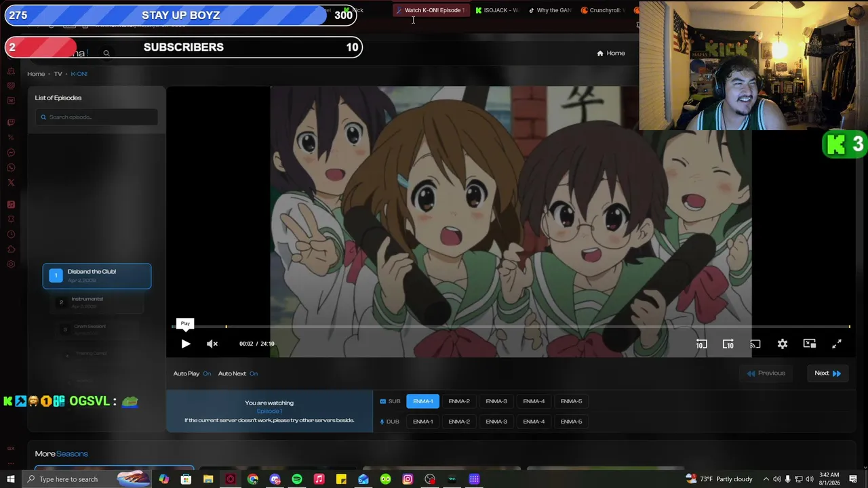The image size is (868, 488).
Task: Open File Explorer from taskbar
Action: (x=208, y=479)
